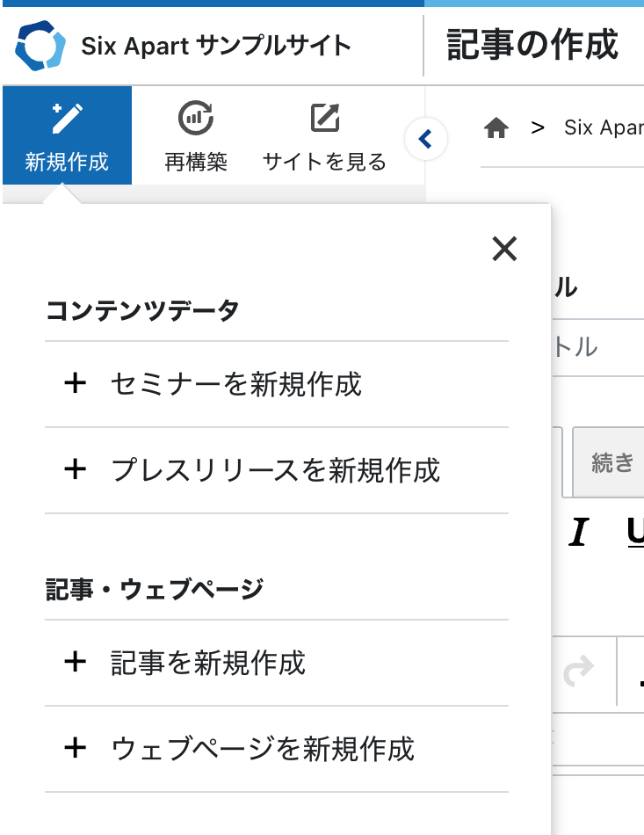Click the 再構築 rebuild icon
Image resolution: width=644 pixels, height=835 pixels.
(196, 118)
